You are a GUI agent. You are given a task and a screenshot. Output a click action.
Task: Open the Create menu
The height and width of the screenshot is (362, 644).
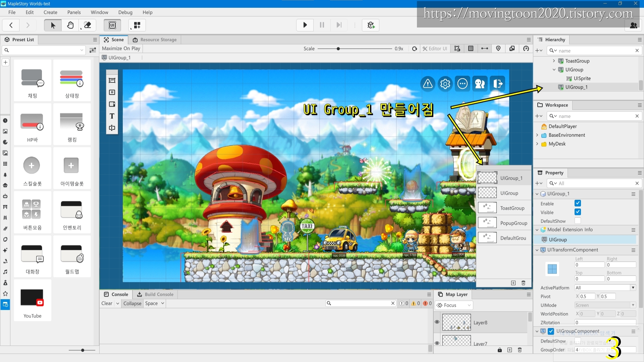pos(50,12)
